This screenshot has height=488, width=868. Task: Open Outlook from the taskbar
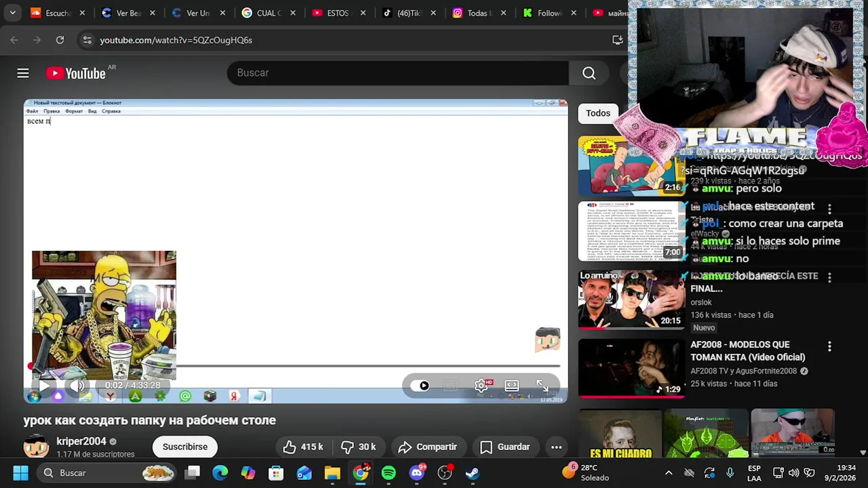304,472
